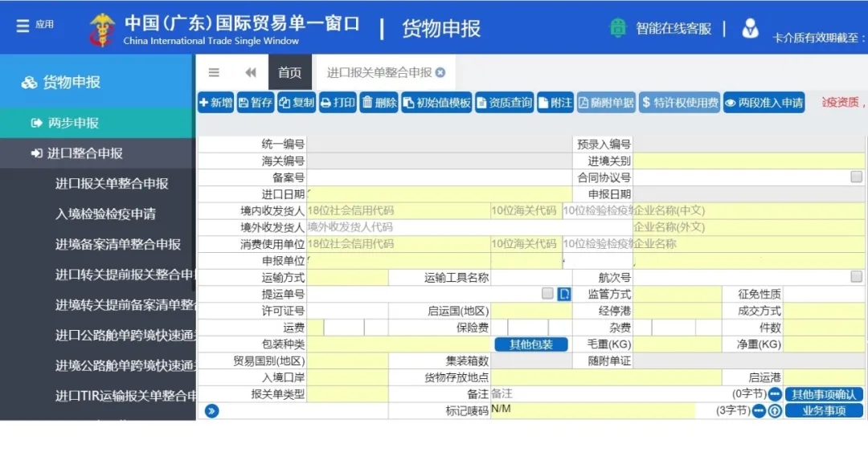Screen dimensions: 868x452
Task: Expand the 两步申报 sidebar section
Action: click(x=73, y=123)
